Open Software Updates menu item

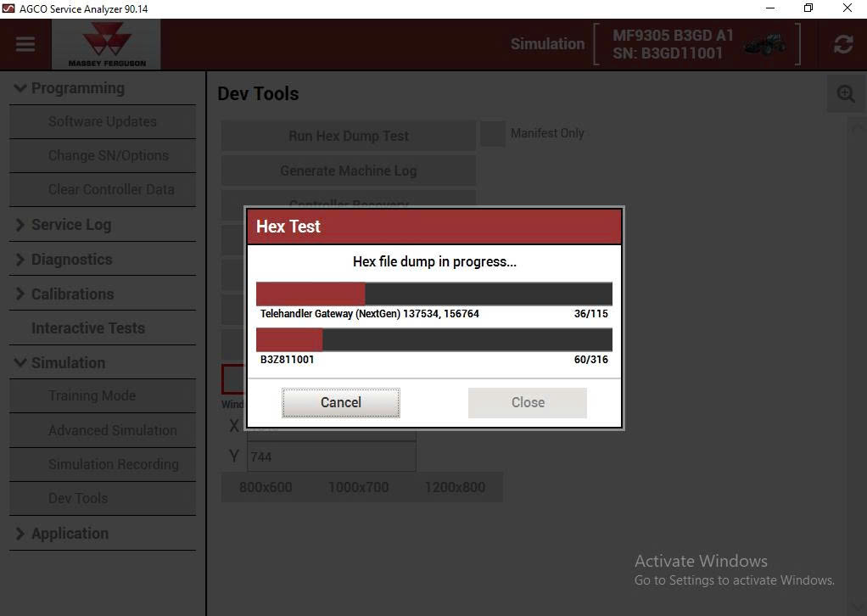pyautogui.click(x=103, y=121)
